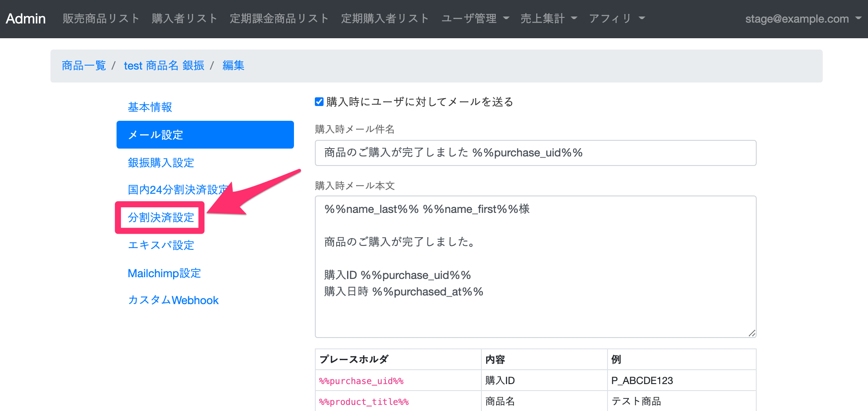Open the highlighted 分割決済設定 tab

click(x=161, y=218)
